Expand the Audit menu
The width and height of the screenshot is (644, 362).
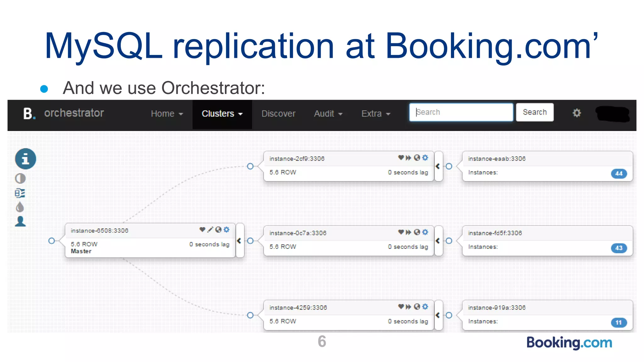pos(328,114)
